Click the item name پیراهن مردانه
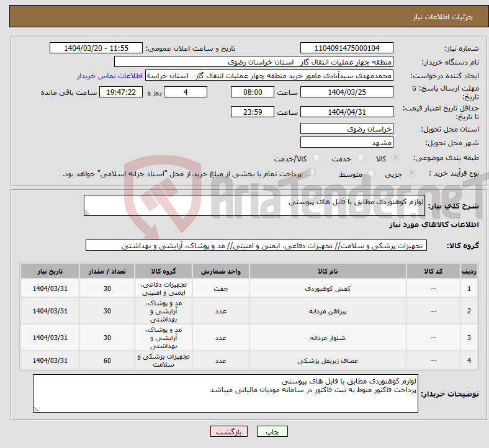489x448 pixels. click(328, 311)
